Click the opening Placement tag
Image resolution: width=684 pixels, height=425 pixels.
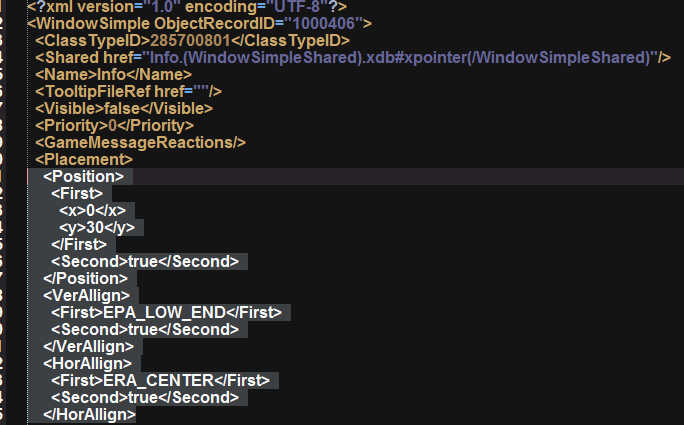click(x=84, y=159)
